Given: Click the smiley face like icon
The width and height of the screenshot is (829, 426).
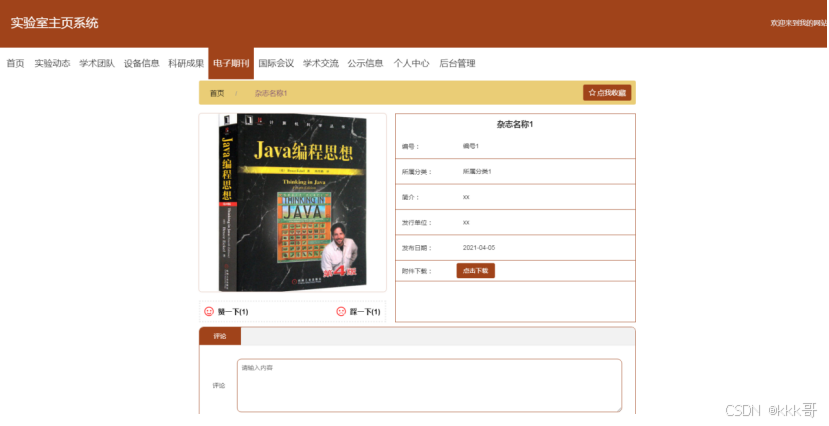Looking at the screenshot, I should 209,311.
